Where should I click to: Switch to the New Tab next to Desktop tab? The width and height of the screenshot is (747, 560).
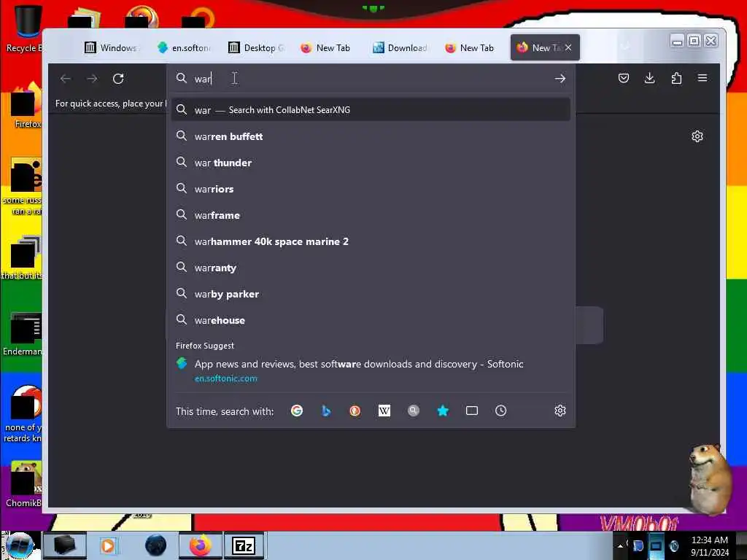pyautogui.click(x=328, y=47)
